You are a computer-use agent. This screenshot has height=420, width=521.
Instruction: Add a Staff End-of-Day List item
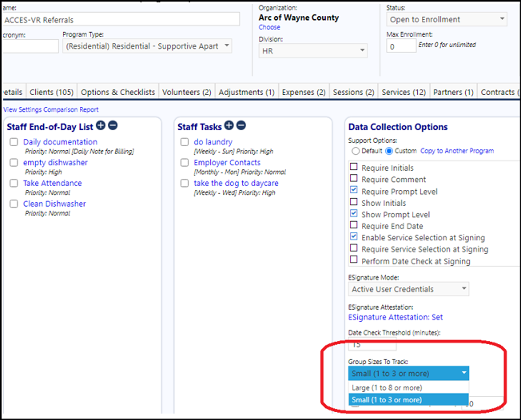point(101,125)
